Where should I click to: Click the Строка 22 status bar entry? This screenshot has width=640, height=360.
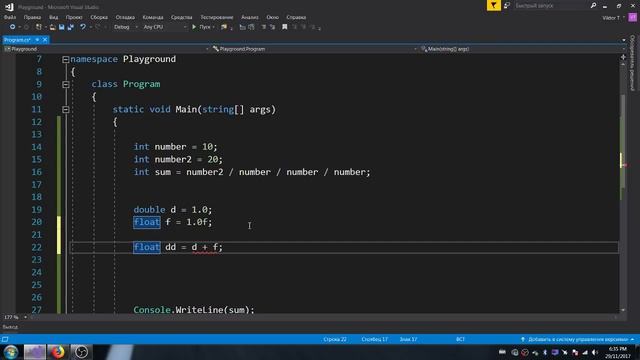[x=335, y=339]
